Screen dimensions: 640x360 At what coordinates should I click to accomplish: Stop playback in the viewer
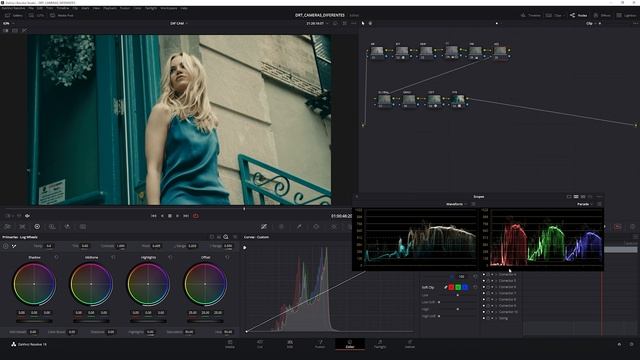click(x=170, y=216)
